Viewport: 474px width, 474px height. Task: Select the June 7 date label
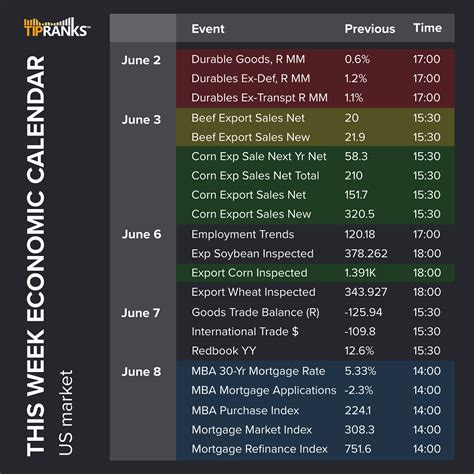(141, 313)
